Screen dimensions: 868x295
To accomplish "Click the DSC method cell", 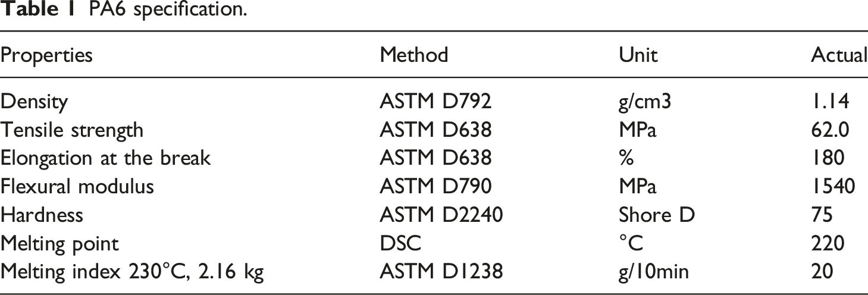I will click(x=399, y=243).
